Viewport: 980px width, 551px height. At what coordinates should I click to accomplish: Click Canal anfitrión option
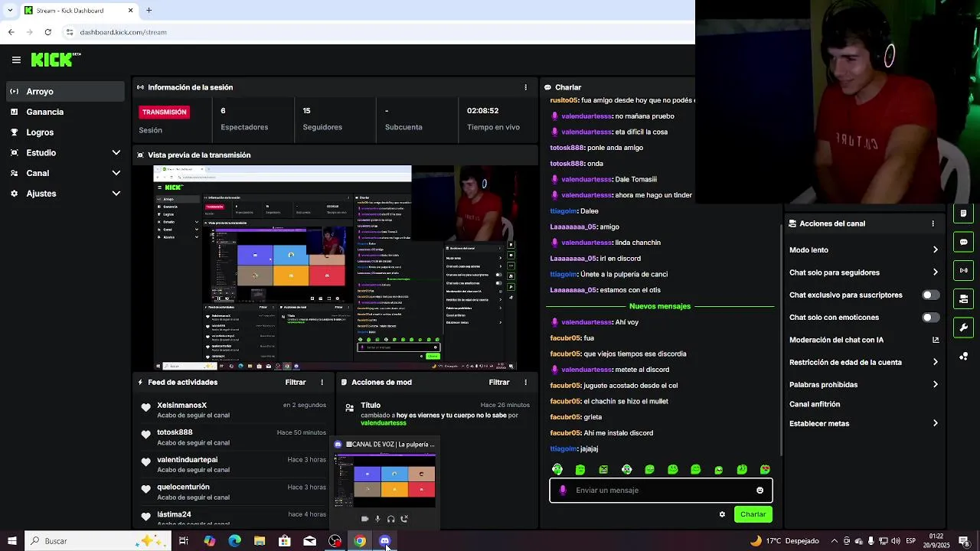click(x=815, y=404)
